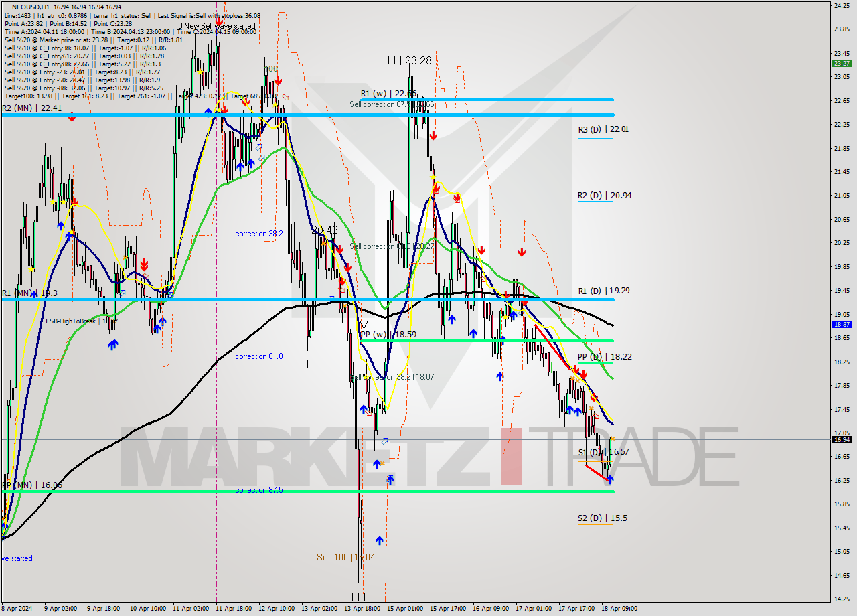857x616 pixels.
Task: Select the 'R1 (w) | 22.65' level label
Action: [389, 94]
